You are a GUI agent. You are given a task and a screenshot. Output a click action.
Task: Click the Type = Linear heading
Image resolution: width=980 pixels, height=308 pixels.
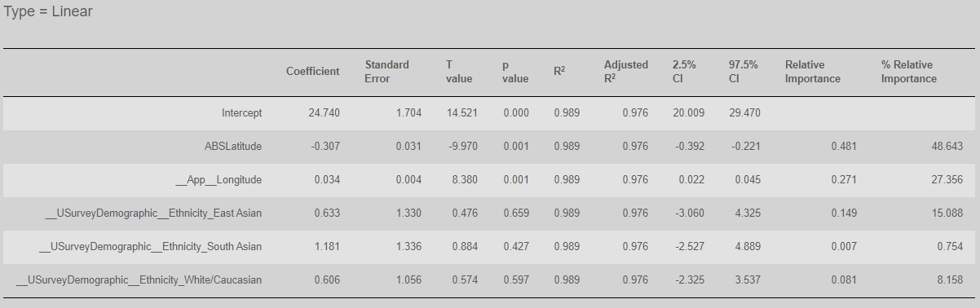(49, 13)
